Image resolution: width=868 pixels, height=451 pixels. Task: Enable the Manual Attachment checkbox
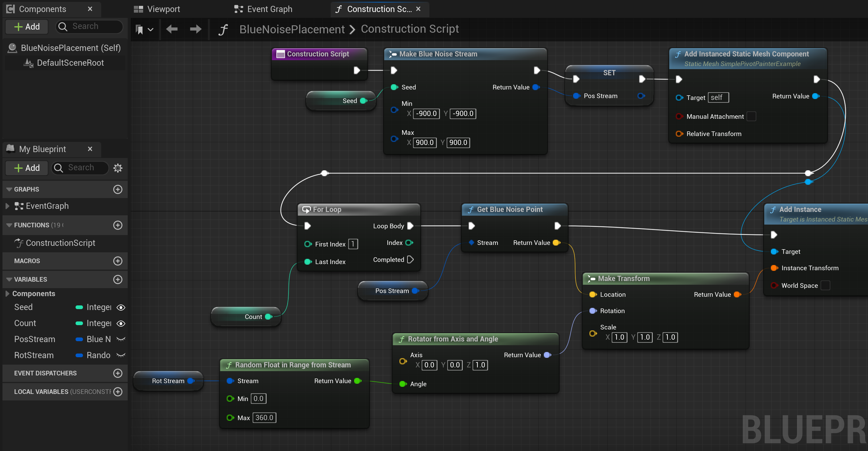751,116
